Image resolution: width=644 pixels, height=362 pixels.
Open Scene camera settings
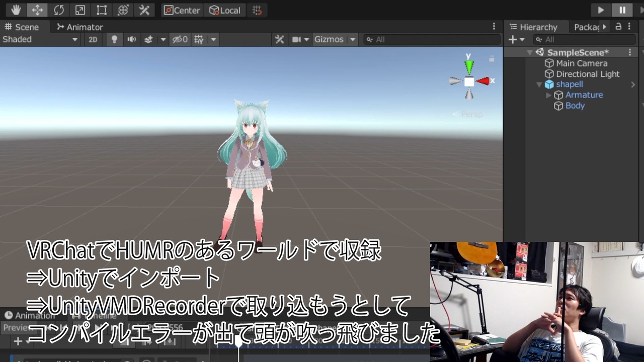(x=300, y=39)
